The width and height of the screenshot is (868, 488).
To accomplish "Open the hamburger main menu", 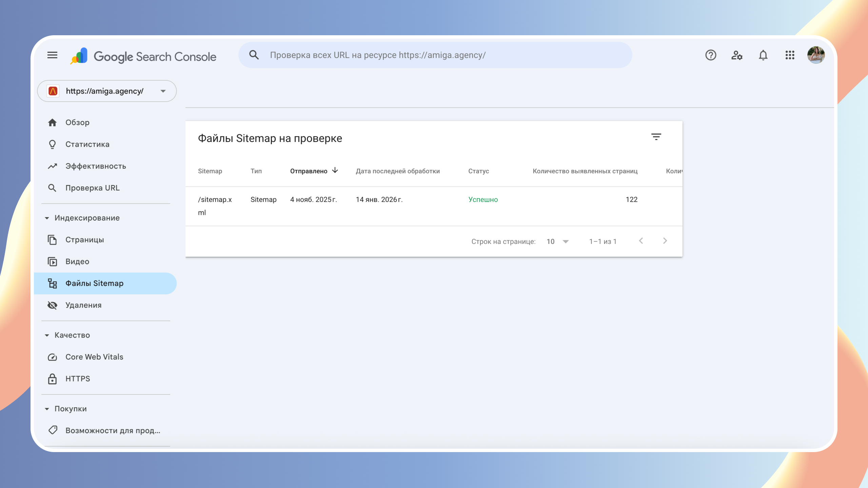I will [52, 55].
